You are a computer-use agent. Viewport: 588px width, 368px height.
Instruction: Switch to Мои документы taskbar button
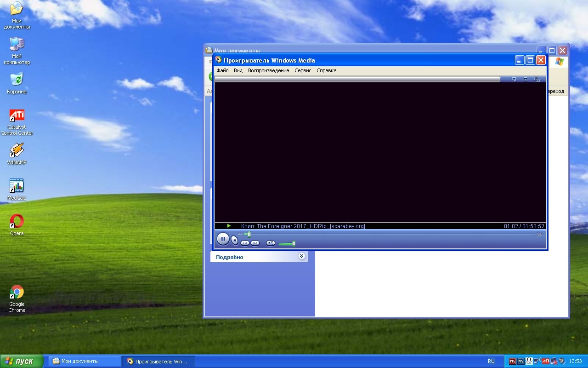pyautogui.click(x=85, y=361)
